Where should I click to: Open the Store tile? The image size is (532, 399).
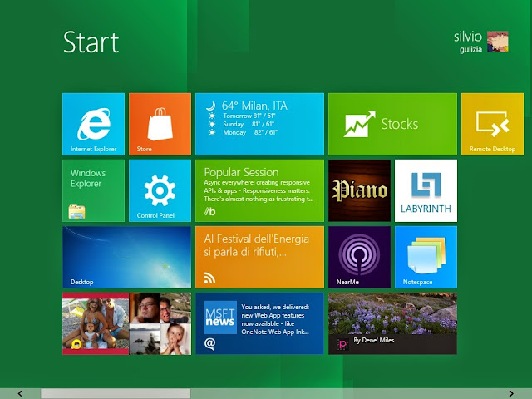point(160,124)
